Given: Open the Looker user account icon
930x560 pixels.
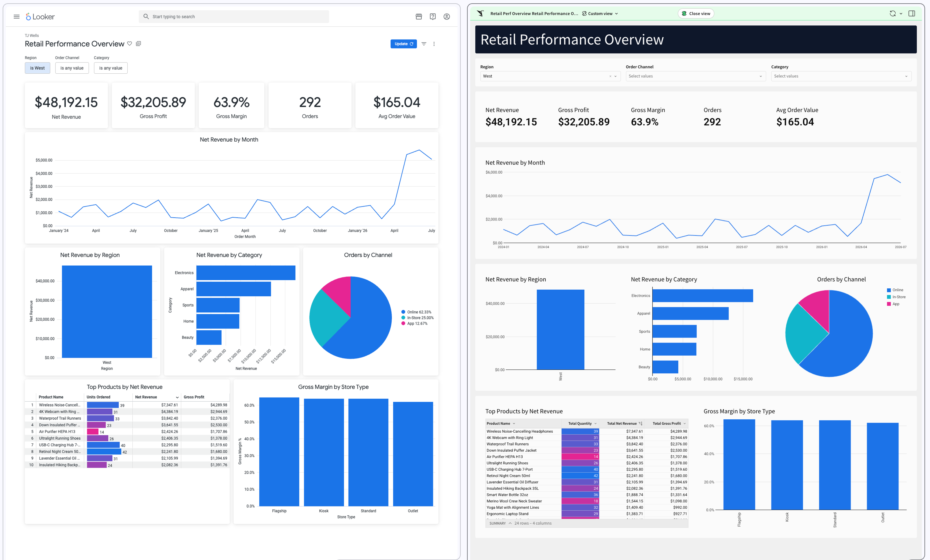Looking at the screenshot, I should tap(447, 17).
